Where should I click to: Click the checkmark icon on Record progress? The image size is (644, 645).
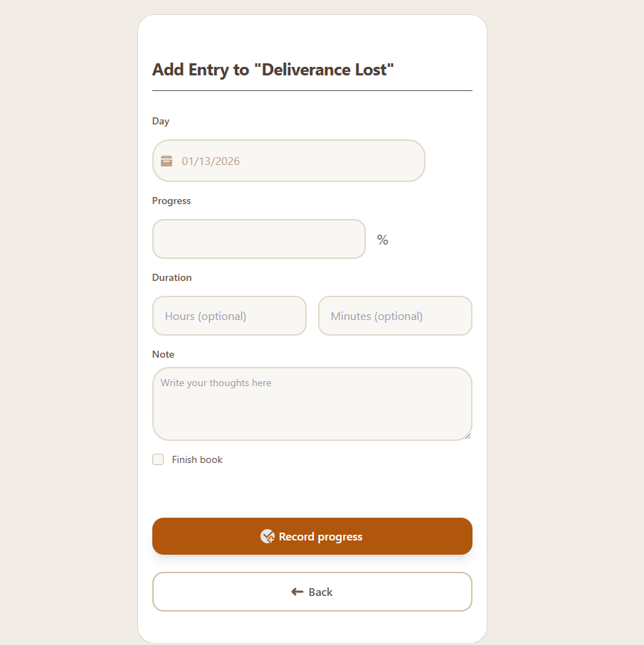[268, 536]
